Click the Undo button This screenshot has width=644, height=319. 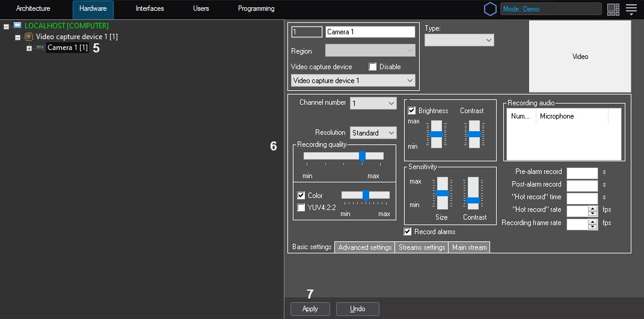[357, 309]
